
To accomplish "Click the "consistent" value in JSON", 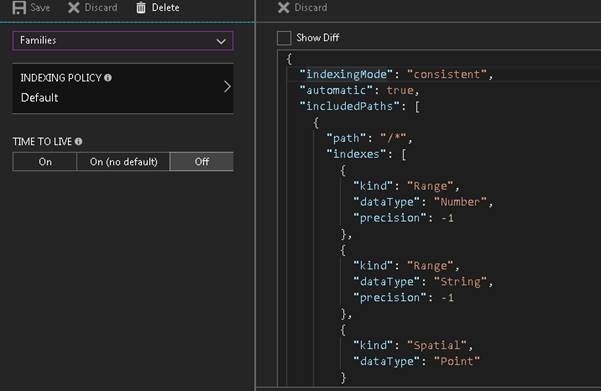I will [x=447, y=74].
